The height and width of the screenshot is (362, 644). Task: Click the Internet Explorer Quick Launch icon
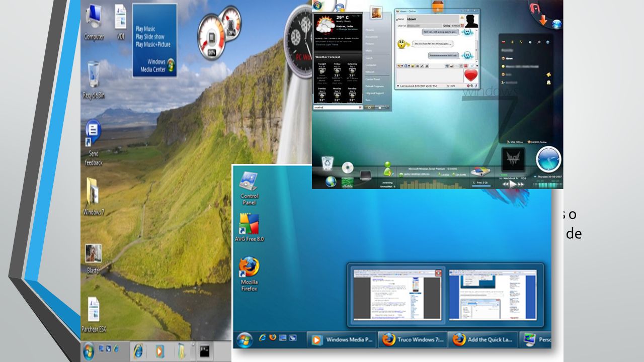coord(263,338)
